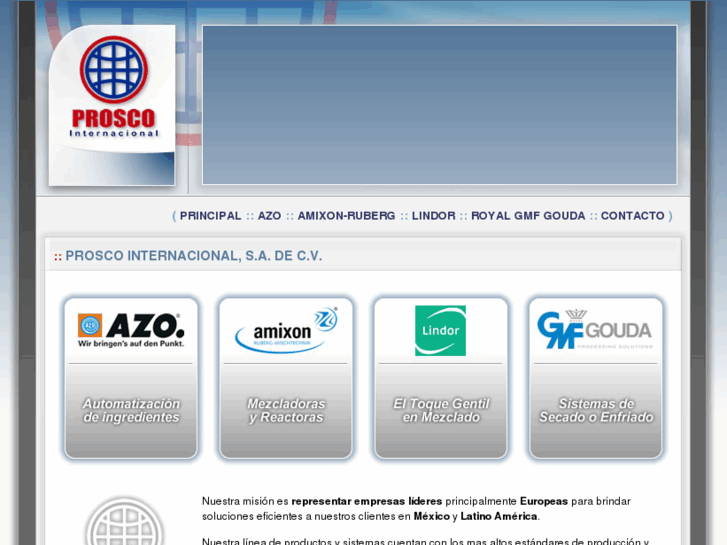
Task: Click the gray globe emblem beside mission text
Action: [124, 522]
